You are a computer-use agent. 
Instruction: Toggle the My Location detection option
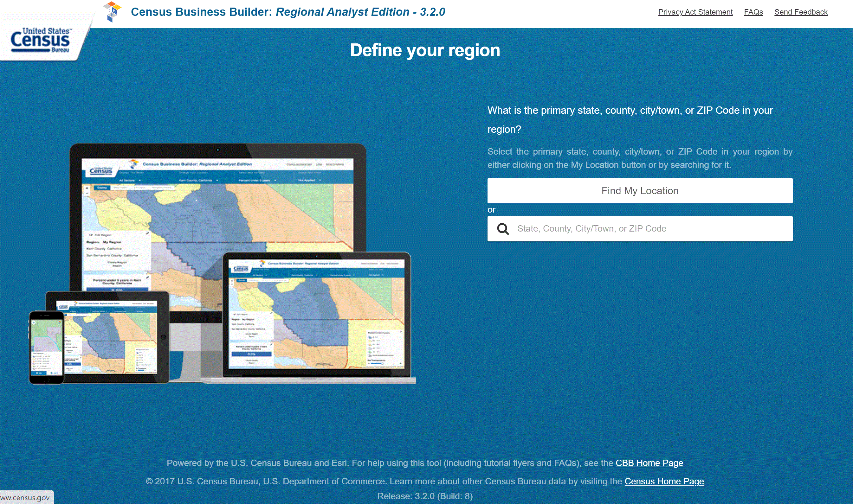tap(639, 190)
